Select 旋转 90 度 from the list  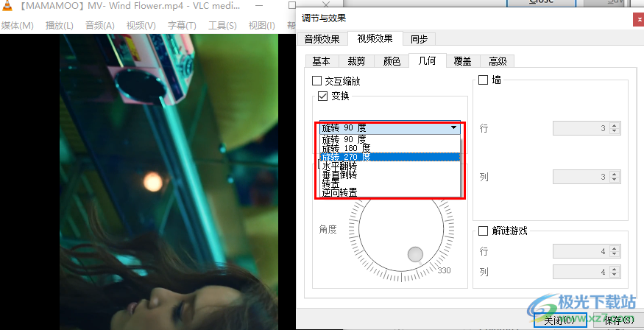[390, 139]
